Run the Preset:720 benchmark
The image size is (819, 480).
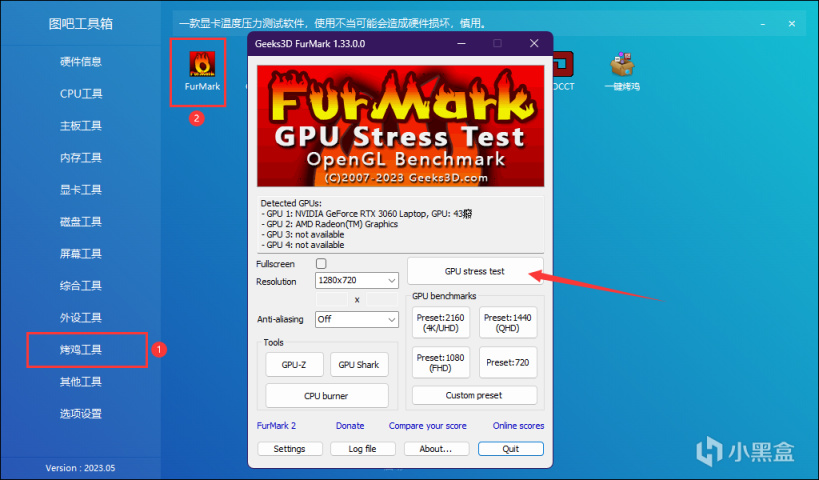pos(508,362)
